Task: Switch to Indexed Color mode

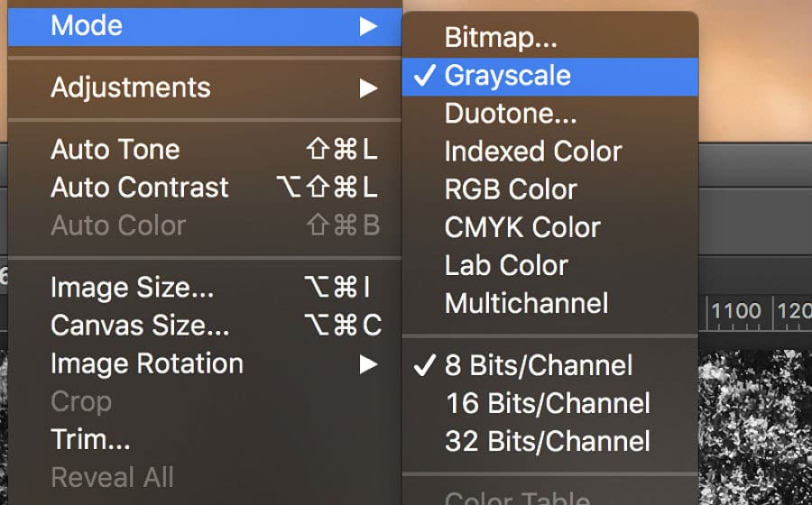Action: (x=533, y=151)
